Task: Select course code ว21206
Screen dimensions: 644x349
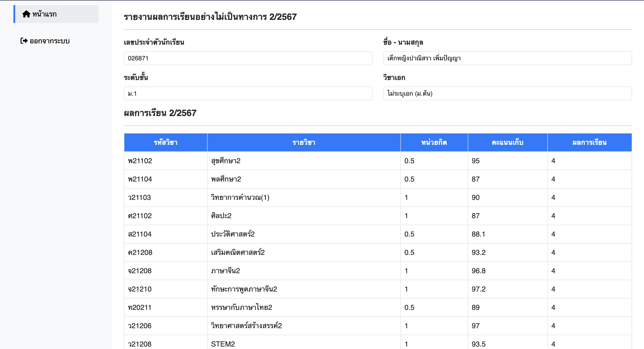Action: click(x=140, y=326)
